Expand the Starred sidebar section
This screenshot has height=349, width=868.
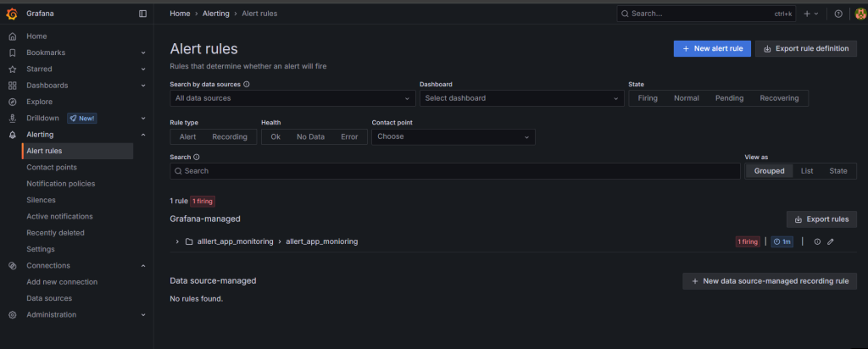(x=142, y=69)
